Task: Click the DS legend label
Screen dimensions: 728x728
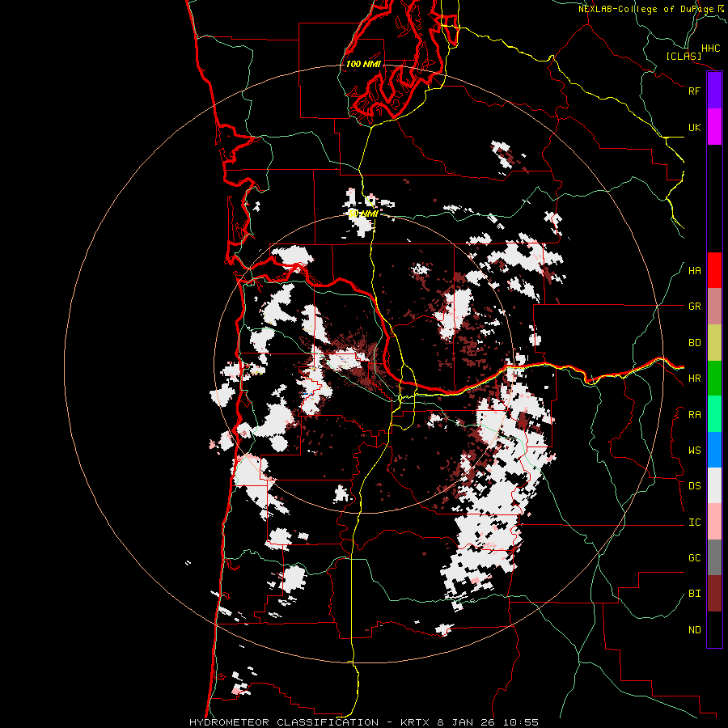Action: (x=694, y=486)
